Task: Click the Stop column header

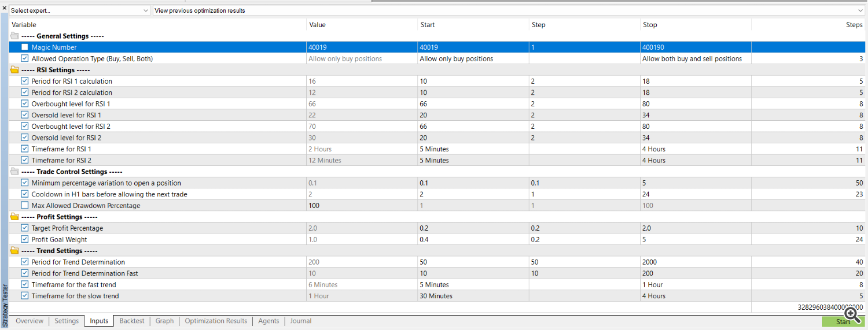Action: [x=696, y=25]
